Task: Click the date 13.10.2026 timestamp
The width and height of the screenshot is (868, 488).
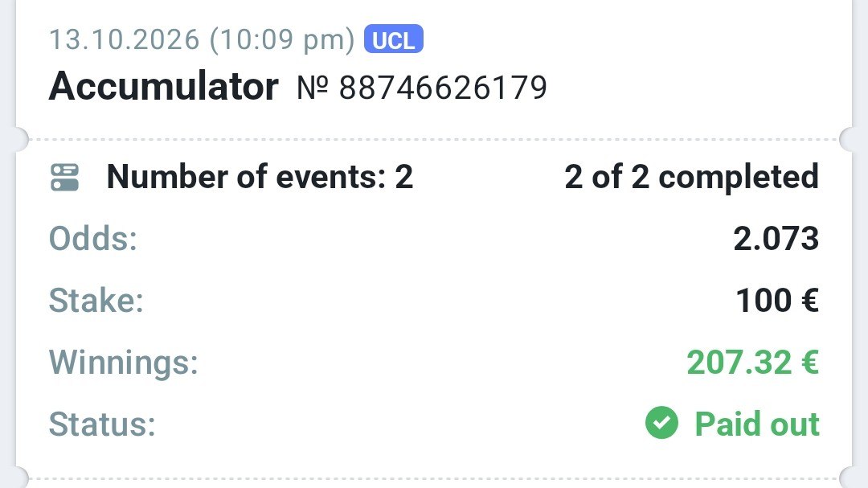Action: pos(202,39)
